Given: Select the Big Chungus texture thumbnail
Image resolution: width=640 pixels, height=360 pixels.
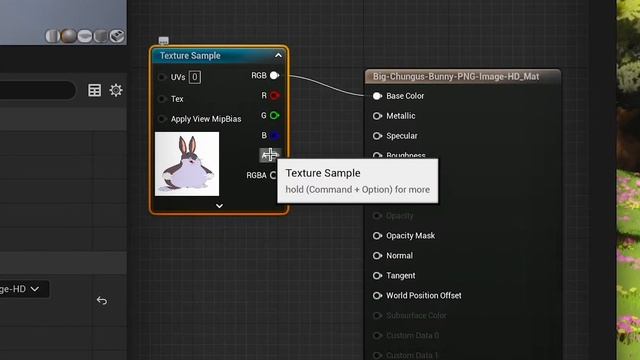Looking at the screenshot, I should pyautogui.click(x=187, y=164).
